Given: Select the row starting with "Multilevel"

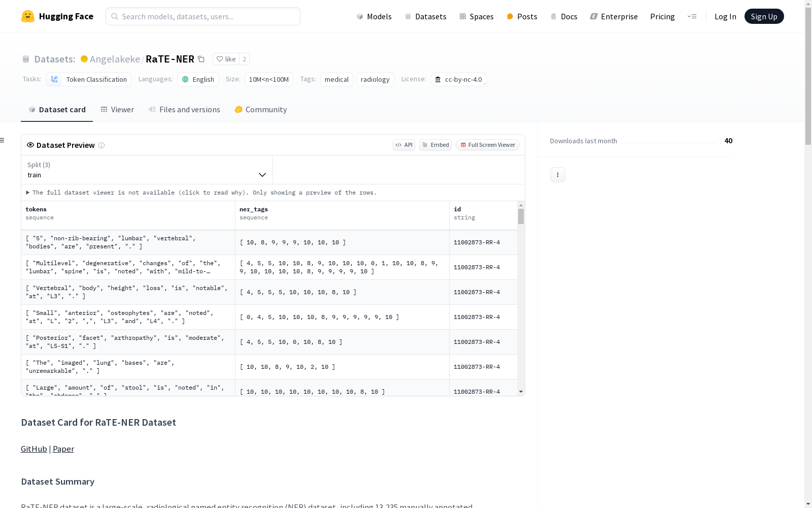Looking at the screenshot, I should coord(269,267).
